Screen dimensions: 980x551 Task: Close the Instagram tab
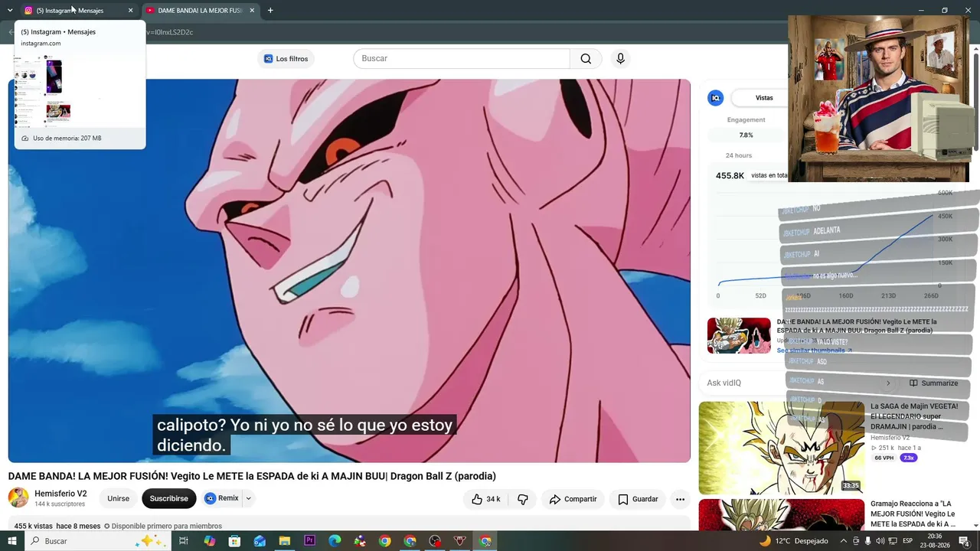point(130,11)
